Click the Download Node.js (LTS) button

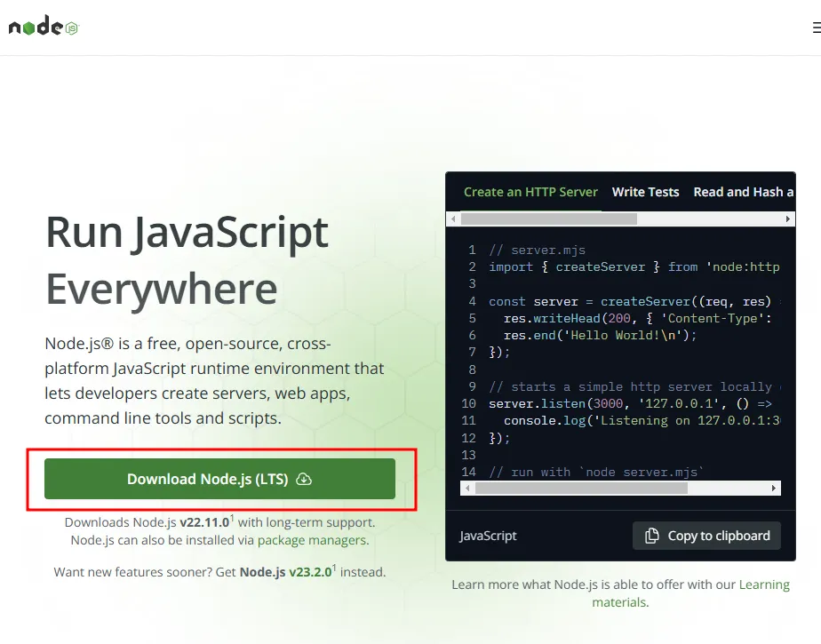[x=219, y=479]
